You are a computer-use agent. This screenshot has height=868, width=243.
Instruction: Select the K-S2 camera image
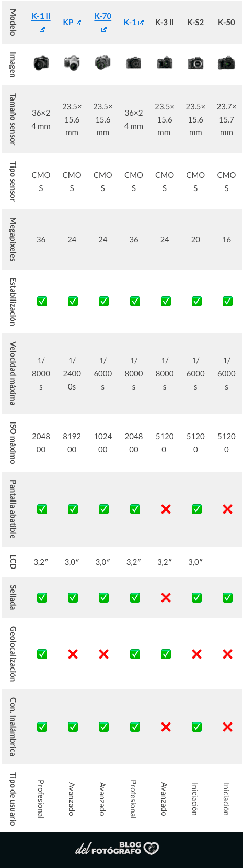click(195, 63)
